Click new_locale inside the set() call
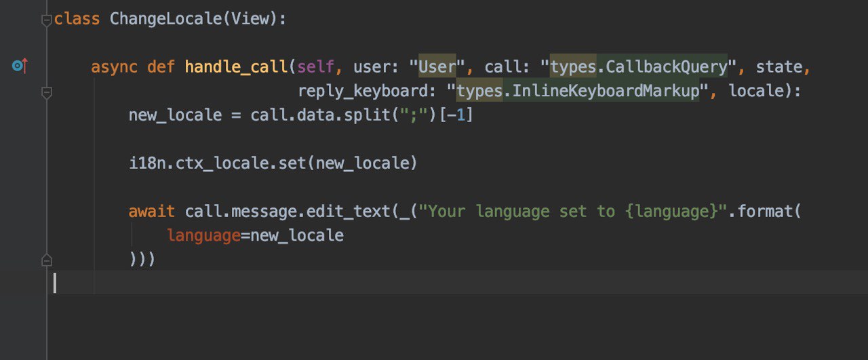 point(363,163)
